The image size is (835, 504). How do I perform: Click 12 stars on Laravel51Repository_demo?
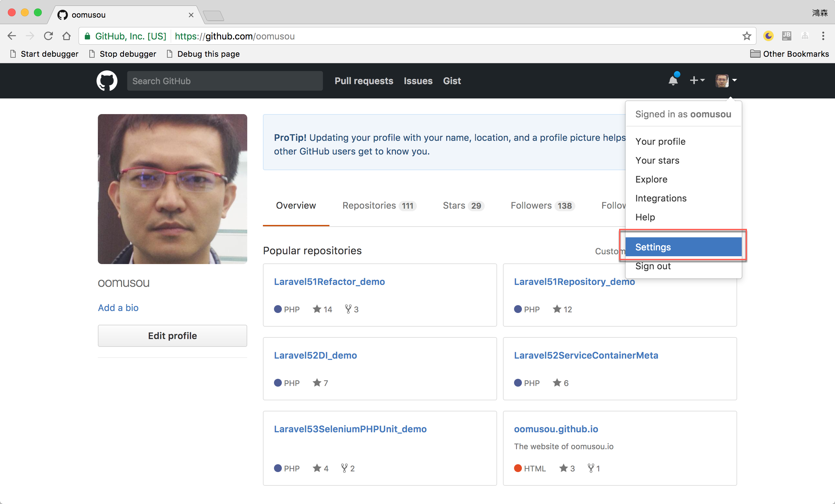(x=562, y=309)
